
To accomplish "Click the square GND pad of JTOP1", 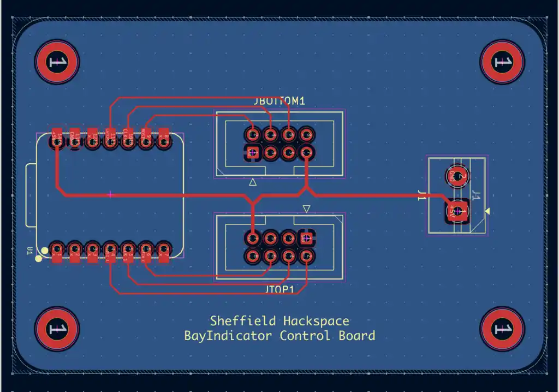I will (306, 238).
